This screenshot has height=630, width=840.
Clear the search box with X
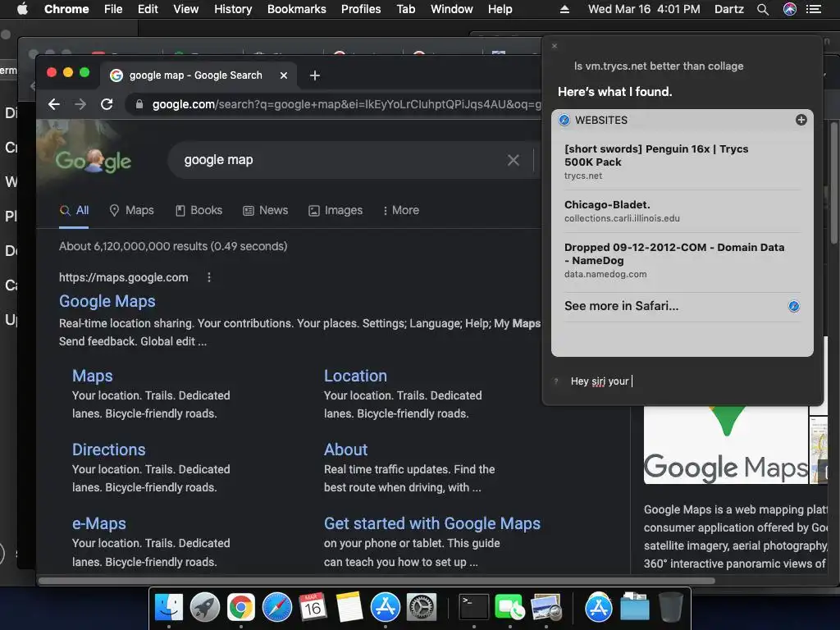pyautogui.click(x=514, y=160)
